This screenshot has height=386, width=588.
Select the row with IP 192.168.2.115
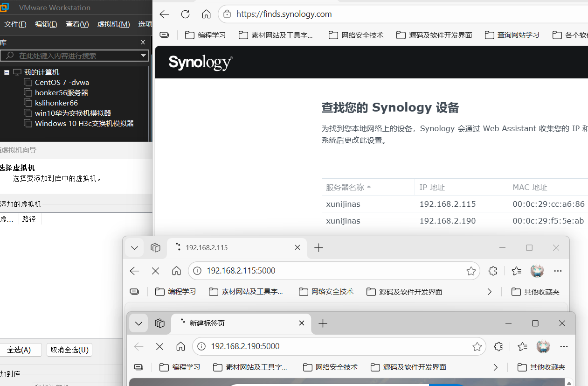[x=455, y=204]
